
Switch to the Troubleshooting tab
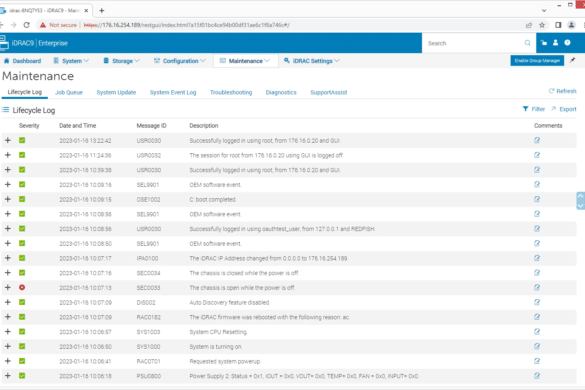tap(231, 93)
